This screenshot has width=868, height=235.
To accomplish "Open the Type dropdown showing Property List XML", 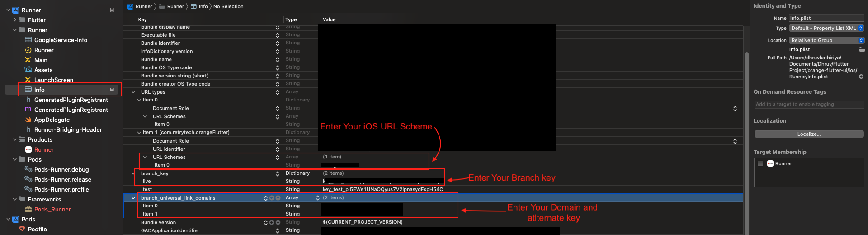I will click(x=826, y=28).
